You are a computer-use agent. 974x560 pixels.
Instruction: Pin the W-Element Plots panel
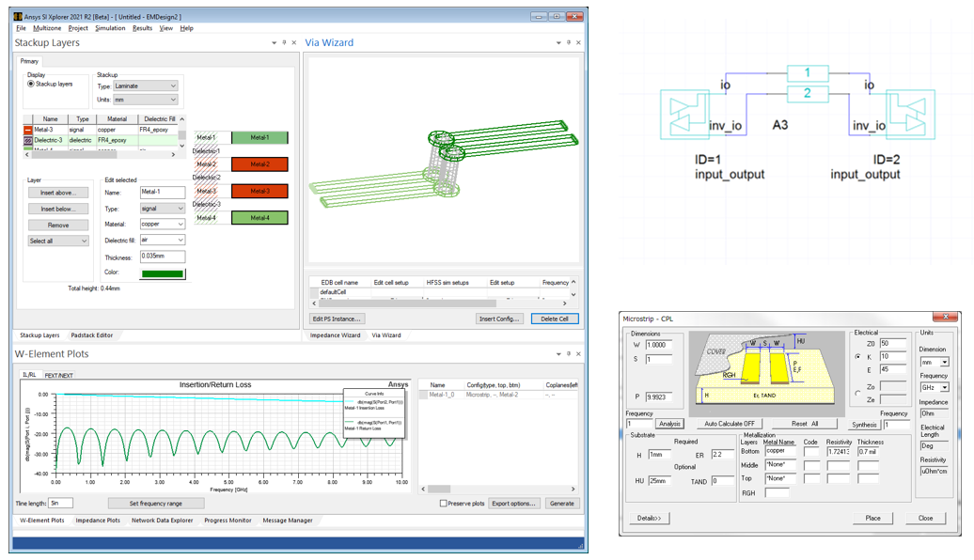click(569, 354)
